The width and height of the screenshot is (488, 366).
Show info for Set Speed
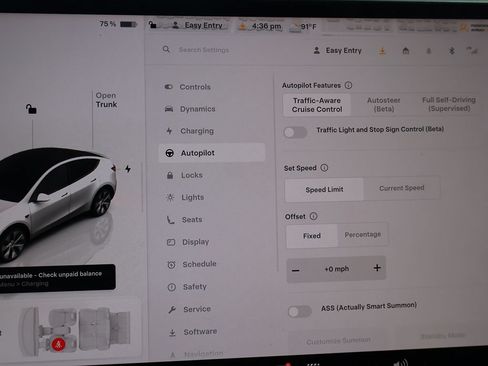coord(324,168)
